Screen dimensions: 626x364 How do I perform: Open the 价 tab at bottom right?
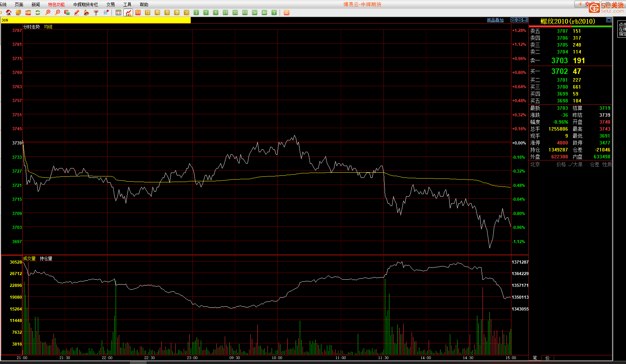(x=547, y=358)
